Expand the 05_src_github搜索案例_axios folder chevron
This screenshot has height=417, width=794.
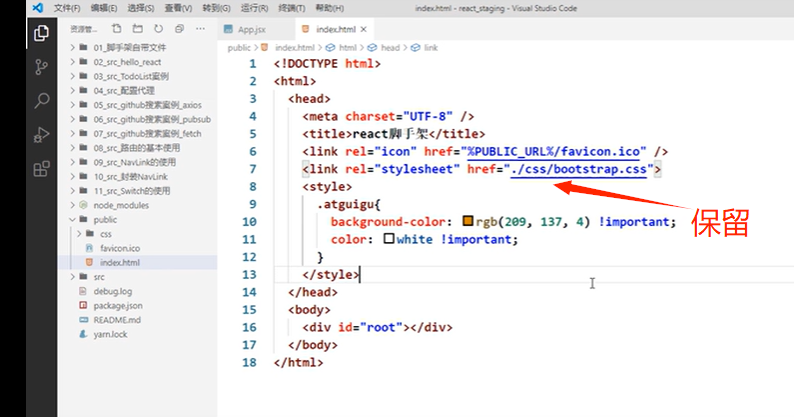[x=72, y=105]
